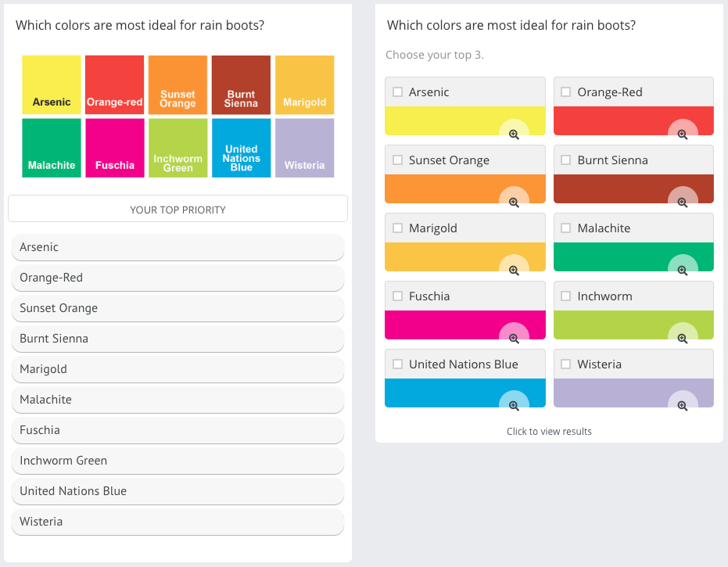This screenshot has width=728, height=567.
Task: Check the Arsenic checkbox
Action: coord(398,92)
